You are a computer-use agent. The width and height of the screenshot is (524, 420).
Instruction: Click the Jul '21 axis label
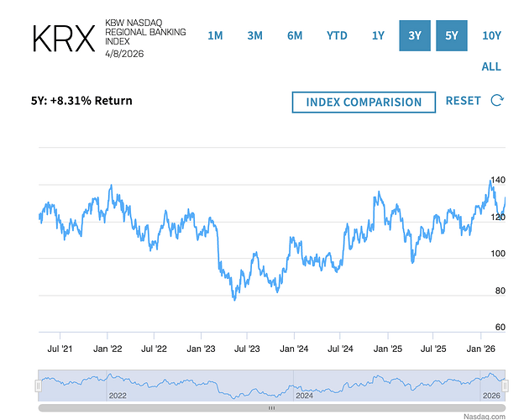point(60,349)
